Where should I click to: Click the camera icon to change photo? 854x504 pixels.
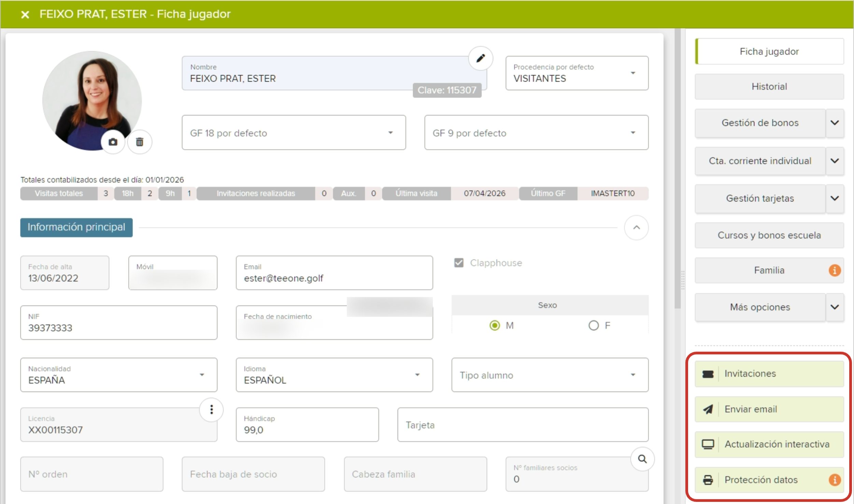point(113,142)
